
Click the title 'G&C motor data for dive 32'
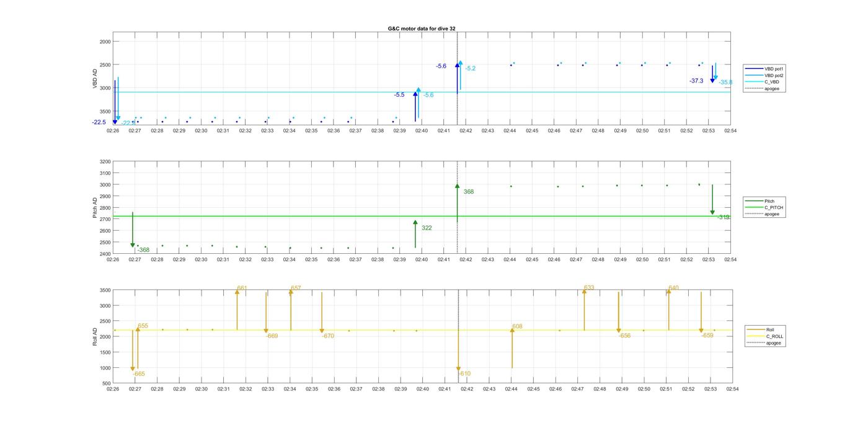(x=422, y=29)
